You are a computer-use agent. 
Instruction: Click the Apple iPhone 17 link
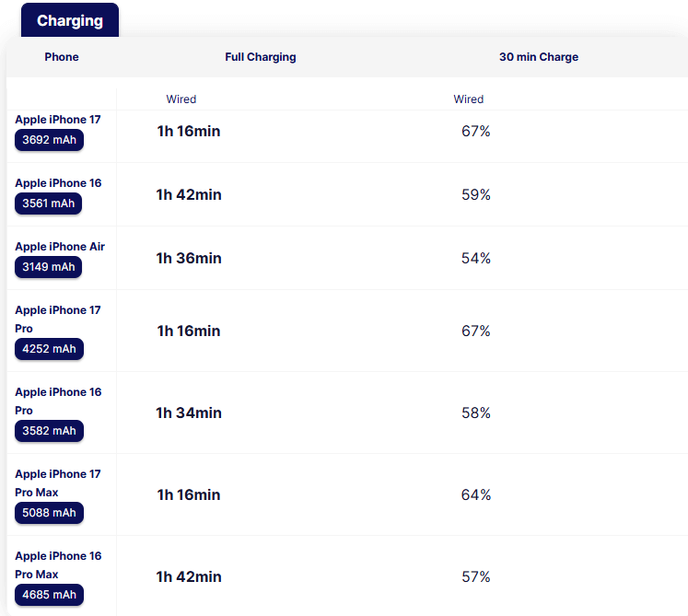58,120
